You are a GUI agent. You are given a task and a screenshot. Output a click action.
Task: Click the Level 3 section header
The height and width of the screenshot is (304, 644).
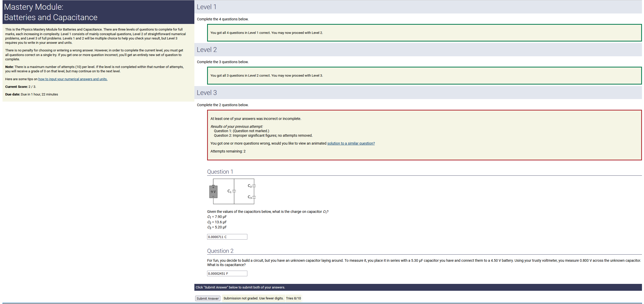(207, 93)
